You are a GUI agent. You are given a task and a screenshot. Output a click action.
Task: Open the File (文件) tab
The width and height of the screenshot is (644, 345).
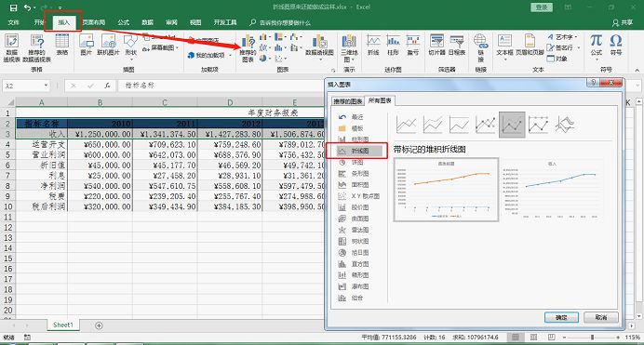tap(13, 22)
